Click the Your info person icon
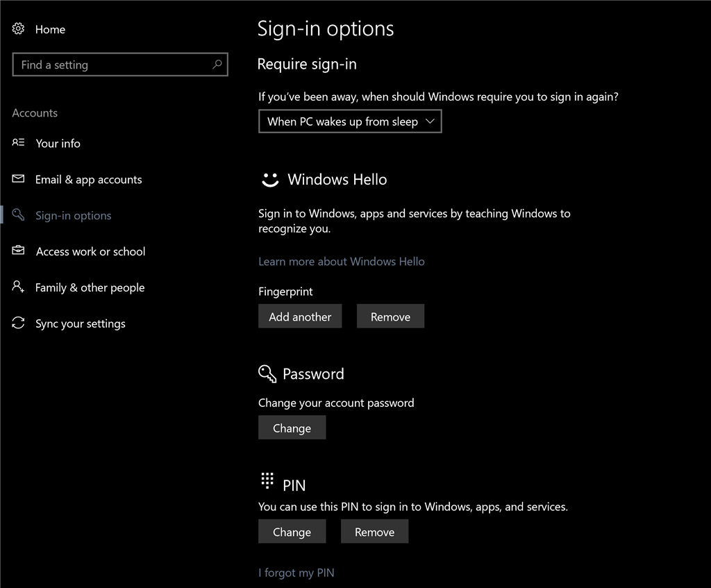The height and width of the screenshot is (588, 711). tap(18, 142)
